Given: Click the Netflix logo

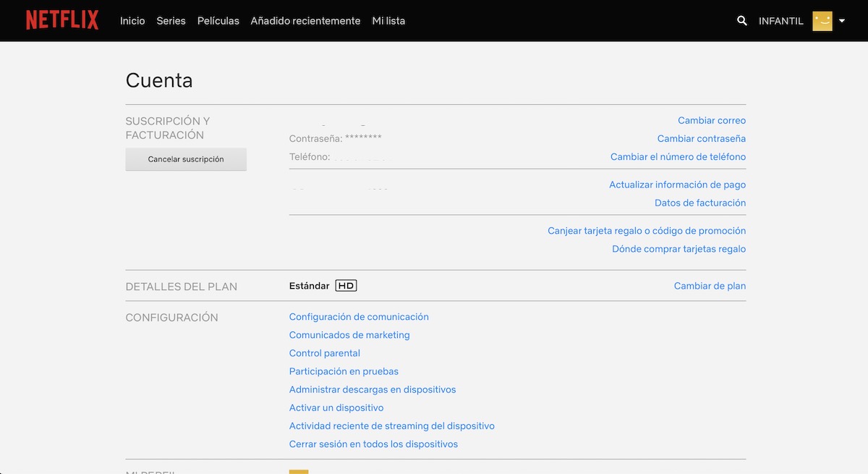Looking at the screenshot, I should [62, 20].
